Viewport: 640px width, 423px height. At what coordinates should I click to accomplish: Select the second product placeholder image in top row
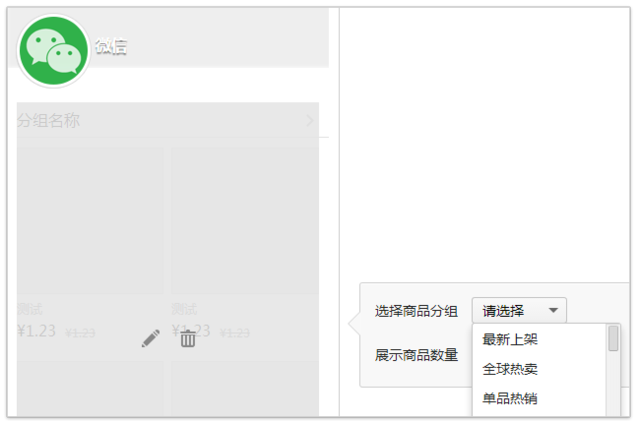tap(245, 221)
